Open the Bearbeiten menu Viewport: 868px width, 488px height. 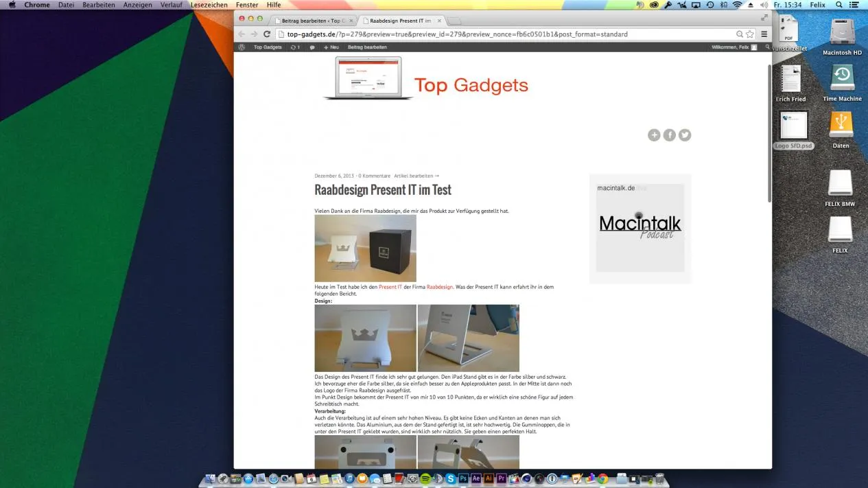click(x=99, y=5)
